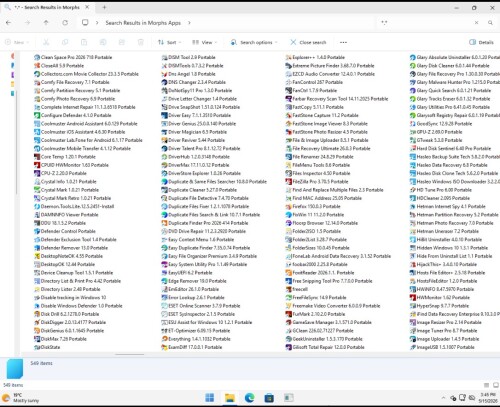Select DiskState item

click(x=47, y=347)
